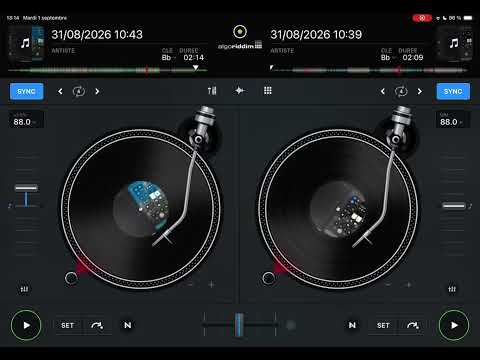Click pitch bend plus on left deck
This screenshot has width=480, height=360.
[x=211, y=284]
